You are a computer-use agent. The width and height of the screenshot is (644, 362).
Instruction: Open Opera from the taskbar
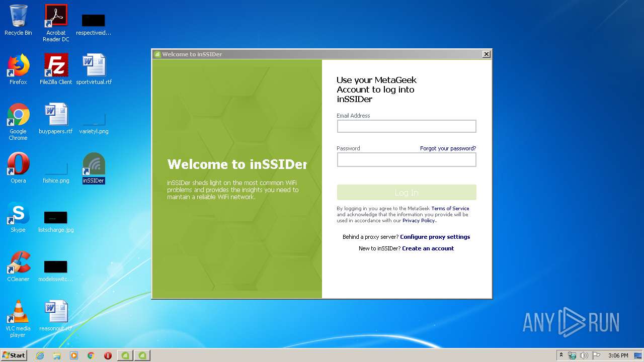[108, 355]
